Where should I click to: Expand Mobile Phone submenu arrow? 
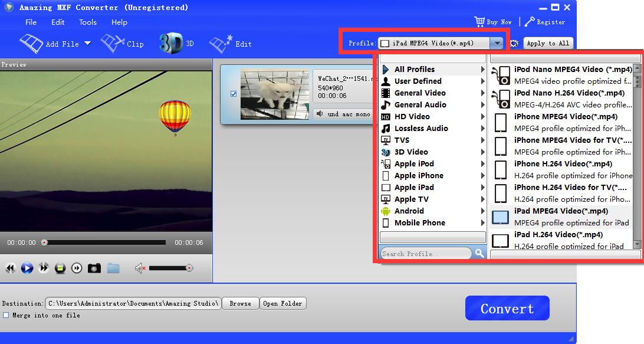(483, 223)
